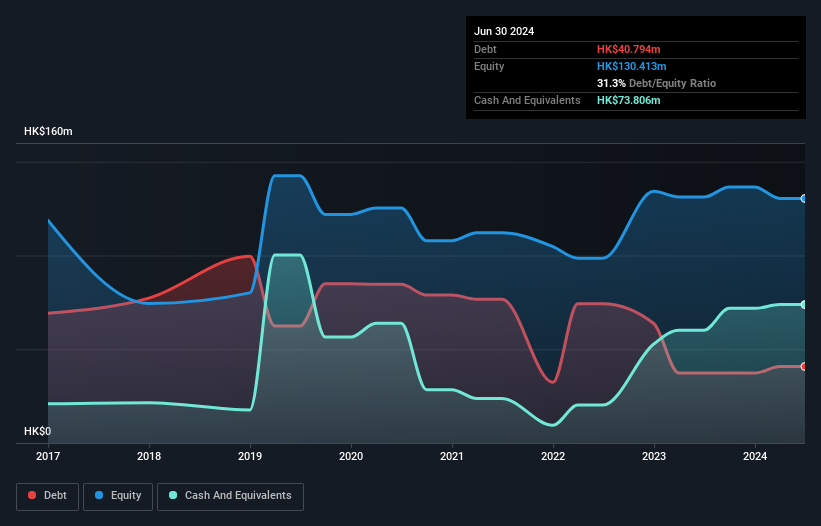This screenshot has height=526, width=821.
Task: Click the 31.3% Debt/Equity Ratio text
Action: 656,83
